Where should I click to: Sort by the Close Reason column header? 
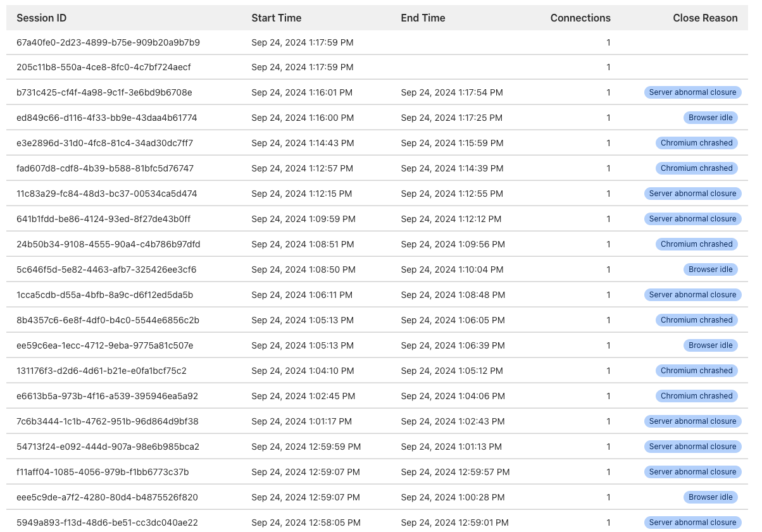click(705, 18)
